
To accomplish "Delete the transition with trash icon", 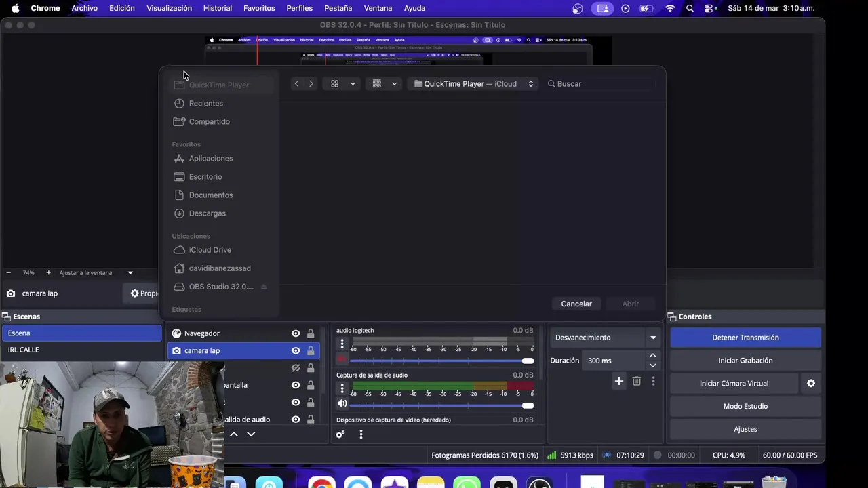I will point(636,382).
